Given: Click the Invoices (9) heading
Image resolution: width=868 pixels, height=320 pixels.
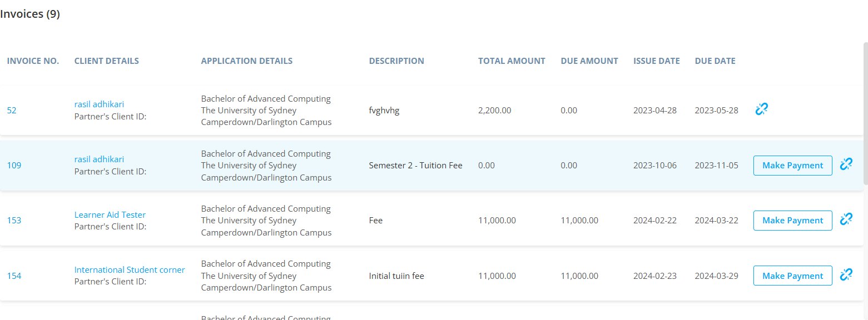Looking at the screenshot, I should (30, 14).
